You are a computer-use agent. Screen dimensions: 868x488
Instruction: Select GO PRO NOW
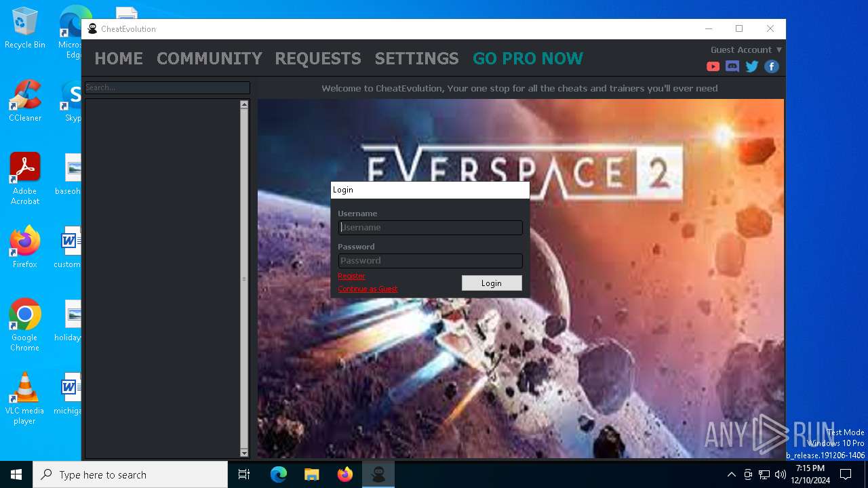point(528,59)
